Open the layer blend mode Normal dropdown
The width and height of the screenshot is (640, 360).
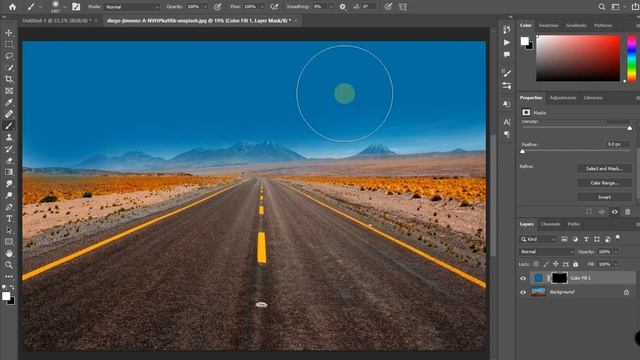pos(547,252)
